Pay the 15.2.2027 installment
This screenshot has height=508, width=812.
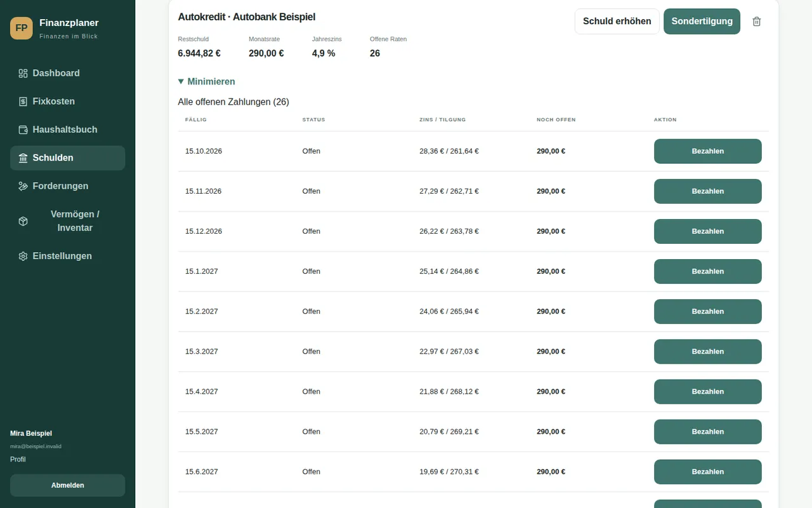[708, 311]
